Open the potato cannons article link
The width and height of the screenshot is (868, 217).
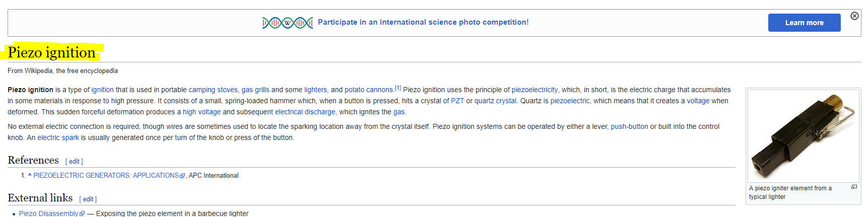[x=368, y=90]
